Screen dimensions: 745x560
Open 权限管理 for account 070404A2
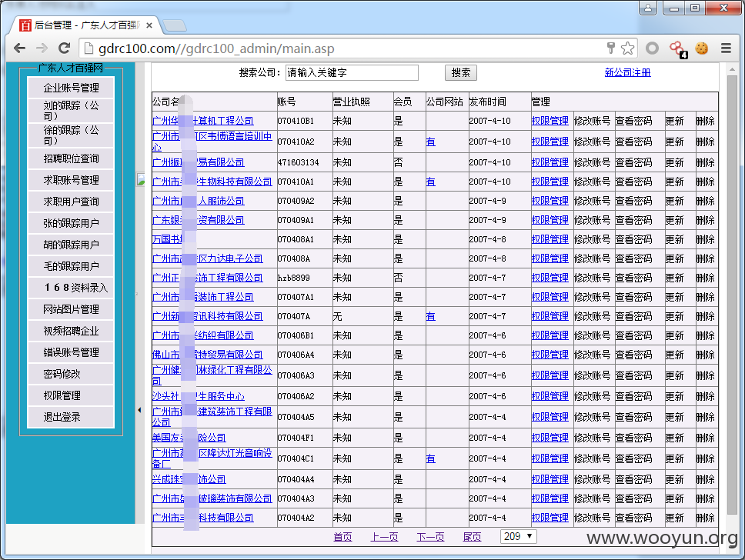coord(550,518)
